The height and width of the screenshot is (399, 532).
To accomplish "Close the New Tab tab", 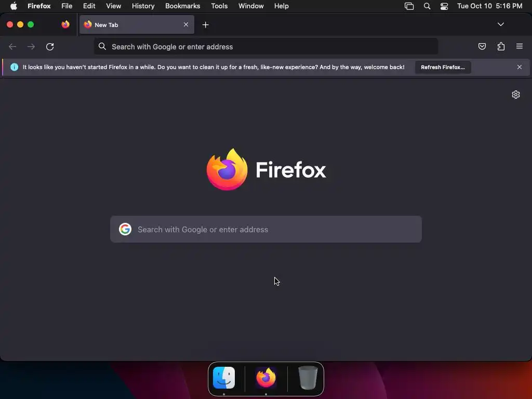I will pyautogui.click(x=186, y=24).
